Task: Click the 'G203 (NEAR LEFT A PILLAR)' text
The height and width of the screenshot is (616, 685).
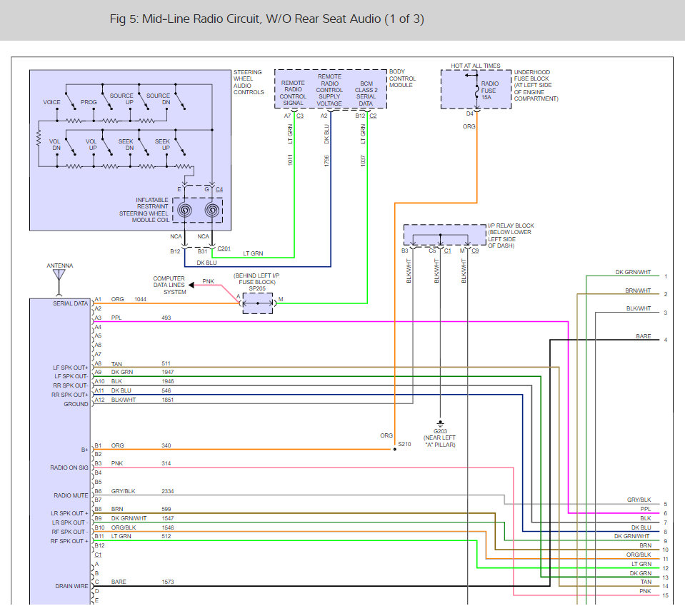Action: point(440,438)
